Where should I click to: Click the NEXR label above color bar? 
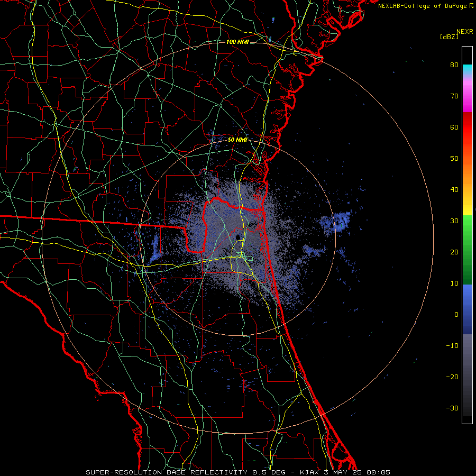click(465, 32)
